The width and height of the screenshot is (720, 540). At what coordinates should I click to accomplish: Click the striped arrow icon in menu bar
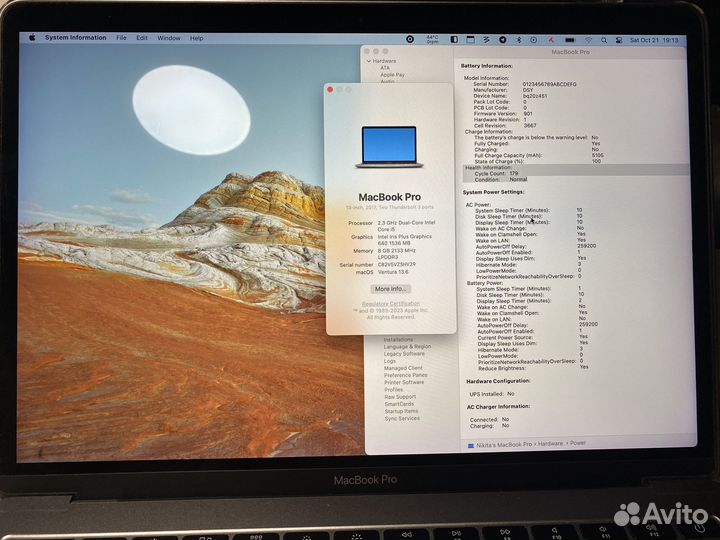tap(486, 40)
